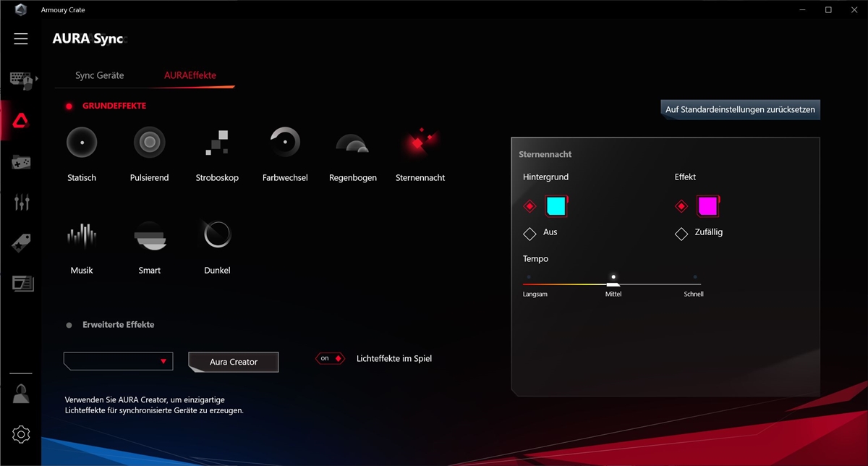Open the settings gear in sidebar
This screenshot has width=868, height=466.
21,434
